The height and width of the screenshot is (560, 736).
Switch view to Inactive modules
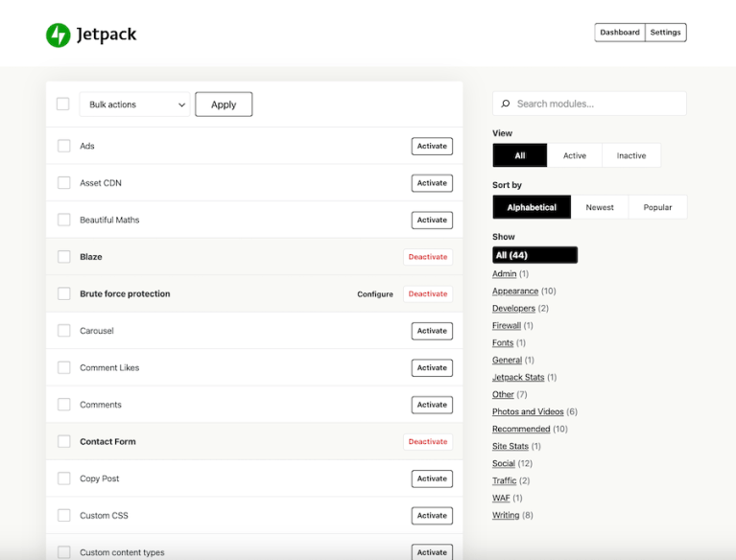pos(631,155)
